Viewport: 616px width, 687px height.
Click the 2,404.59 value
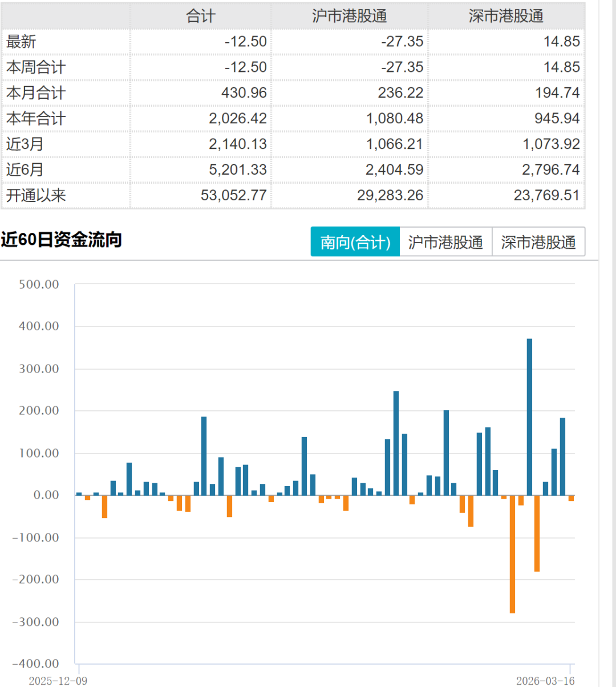pyautogui.click(x=395, y=169)
